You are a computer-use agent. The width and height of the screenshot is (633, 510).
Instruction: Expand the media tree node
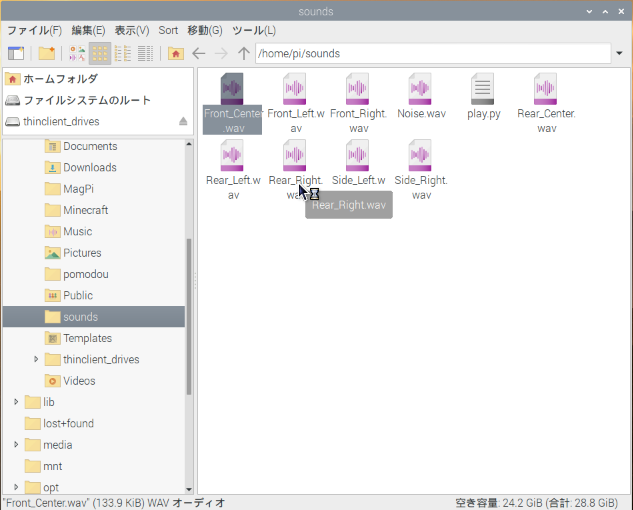(x=16, y=445)
